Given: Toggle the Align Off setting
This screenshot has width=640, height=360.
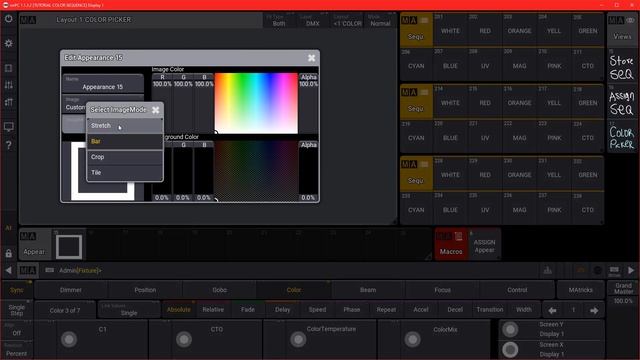Looking at the screenshot, I should pyautogui.click(x=17, y=330).
